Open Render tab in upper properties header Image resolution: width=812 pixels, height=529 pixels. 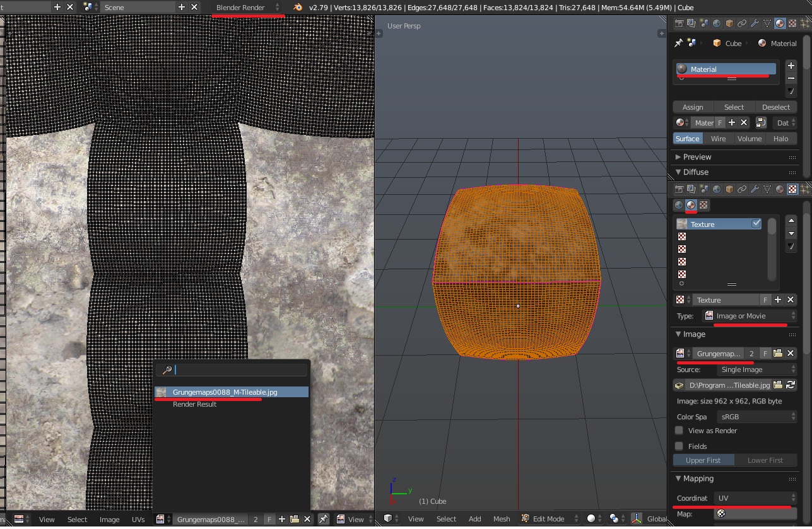coord(680,23)
